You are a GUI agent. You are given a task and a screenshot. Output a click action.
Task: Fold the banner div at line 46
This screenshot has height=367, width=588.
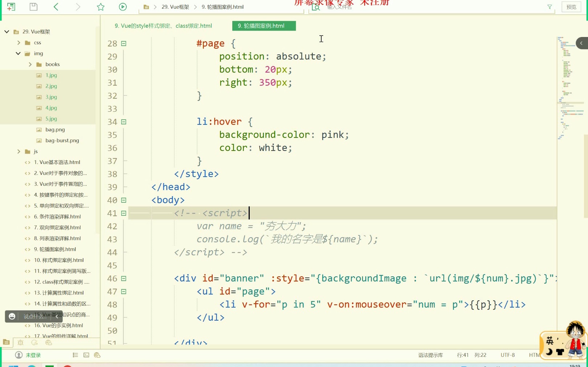click(x=123, y=279)
